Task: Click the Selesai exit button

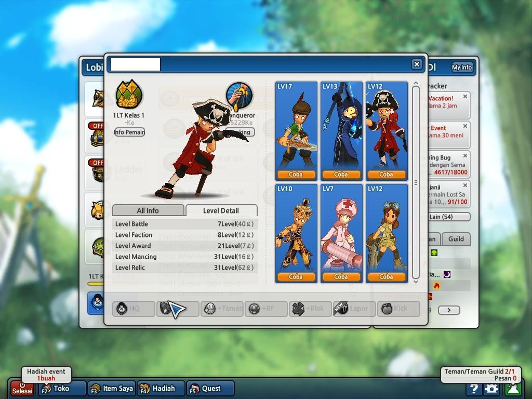Action: (x=22, y=389)
